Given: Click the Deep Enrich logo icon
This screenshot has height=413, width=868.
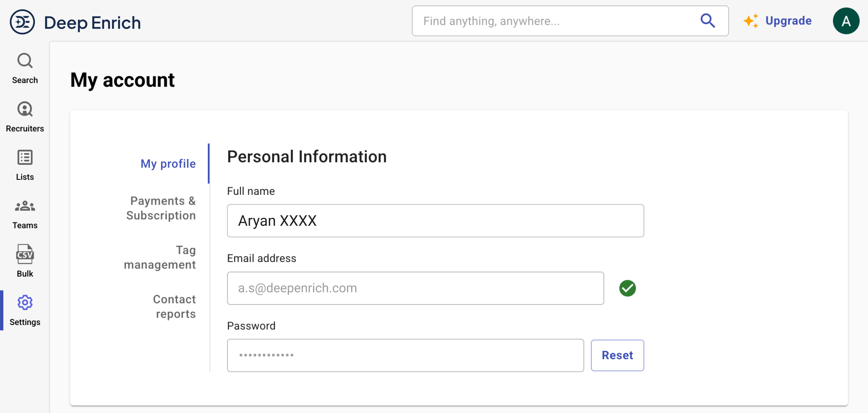Looking at the screenshot, I should pyautogui.click(x=22, y=22).
